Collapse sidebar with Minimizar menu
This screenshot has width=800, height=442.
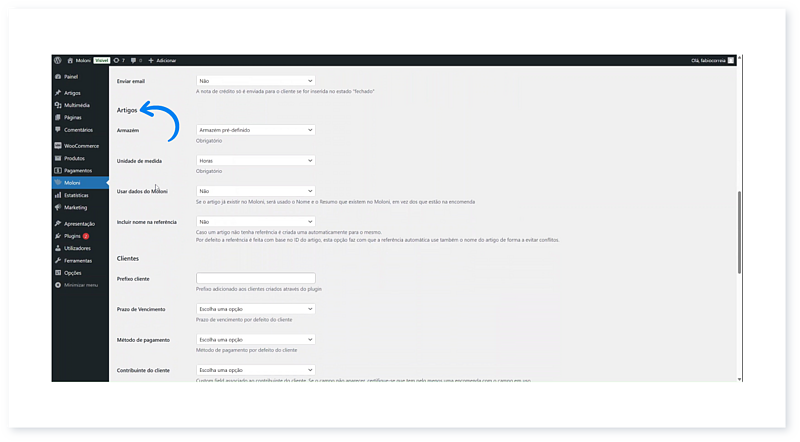click(x=80, y=285)
